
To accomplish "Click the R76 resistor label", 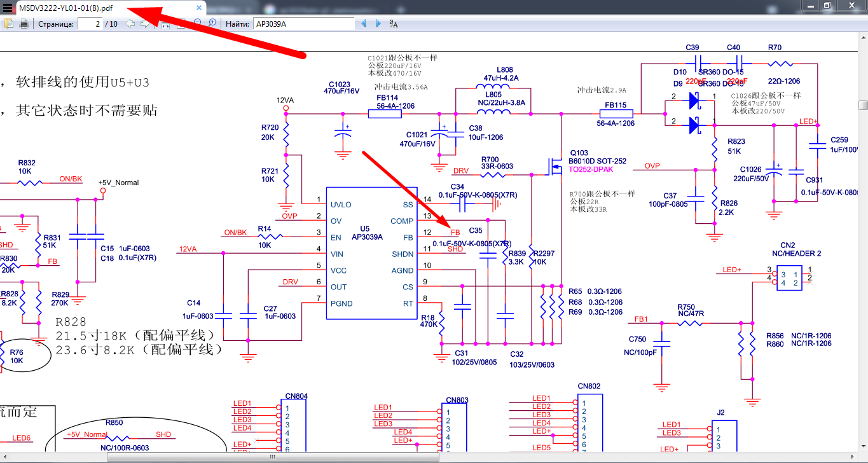I will tap(17, 352).
